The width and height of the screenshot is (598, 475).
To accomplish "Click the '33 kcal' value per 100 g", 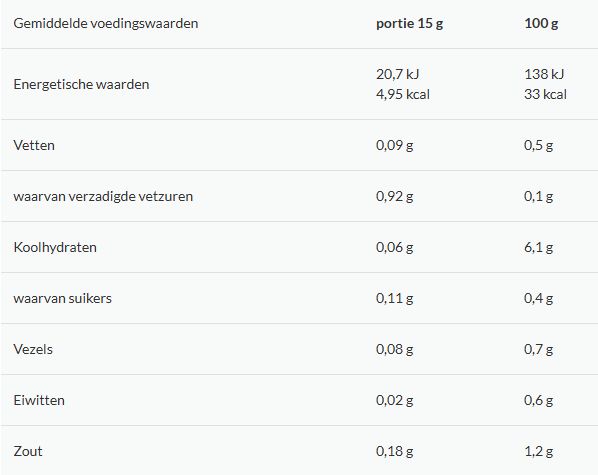I will pos(545,94).
